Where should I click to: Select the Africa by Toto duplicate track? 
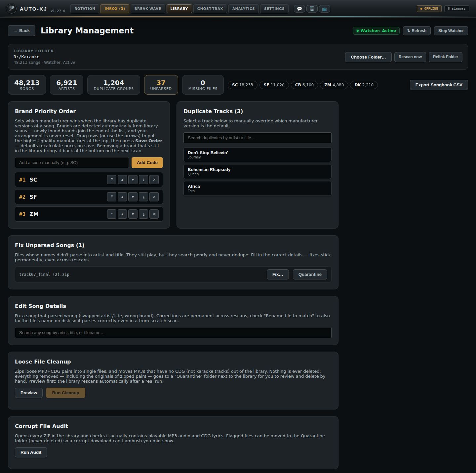click(x=258, y=188)
